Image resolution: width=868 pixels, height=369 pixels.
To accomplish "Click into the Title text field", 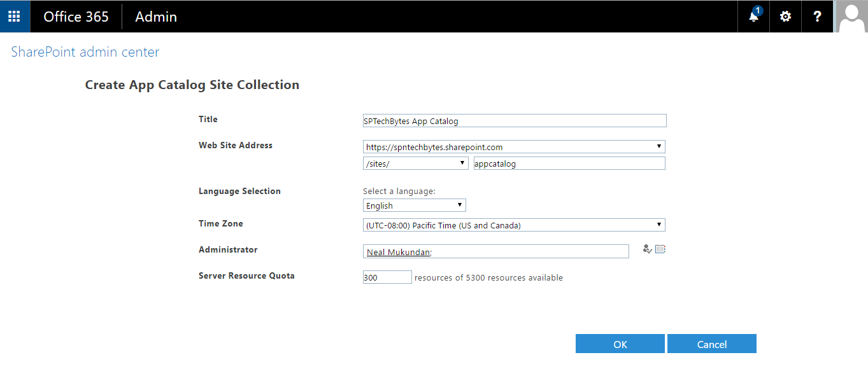I will pyautogui.click(x=515, y=121).
